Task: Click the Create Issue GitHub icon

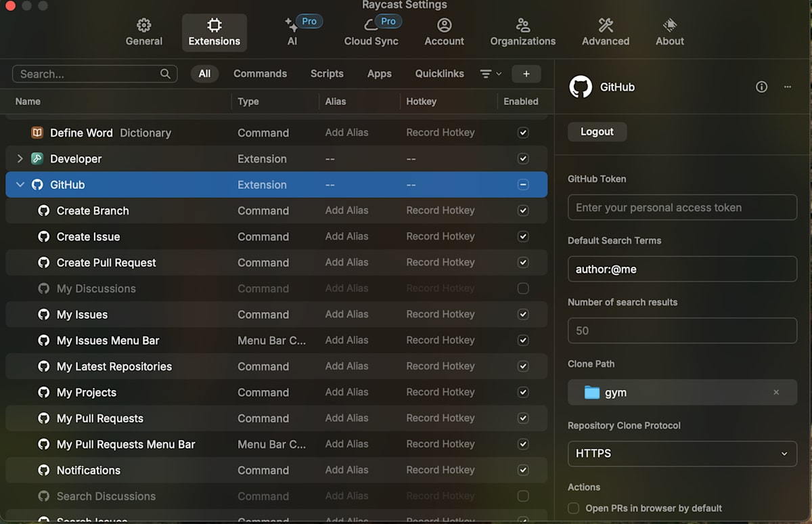Action: (43, 236)
